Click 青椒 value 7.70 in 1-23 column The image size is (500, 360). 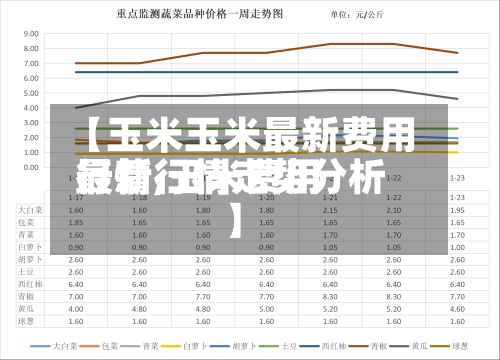click(x=457, y=297)
